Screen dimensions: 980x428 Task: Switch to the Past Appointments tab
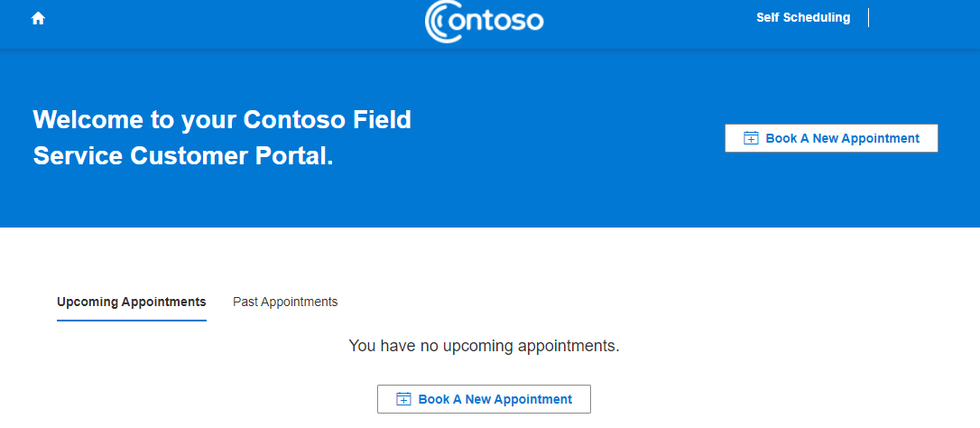click(285, 302)
